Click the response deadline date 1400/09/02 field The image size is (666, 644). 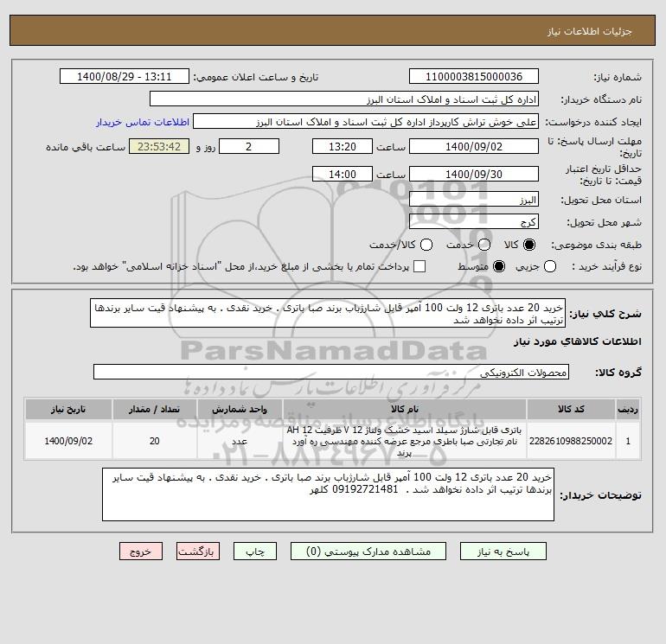coord(474,147)
